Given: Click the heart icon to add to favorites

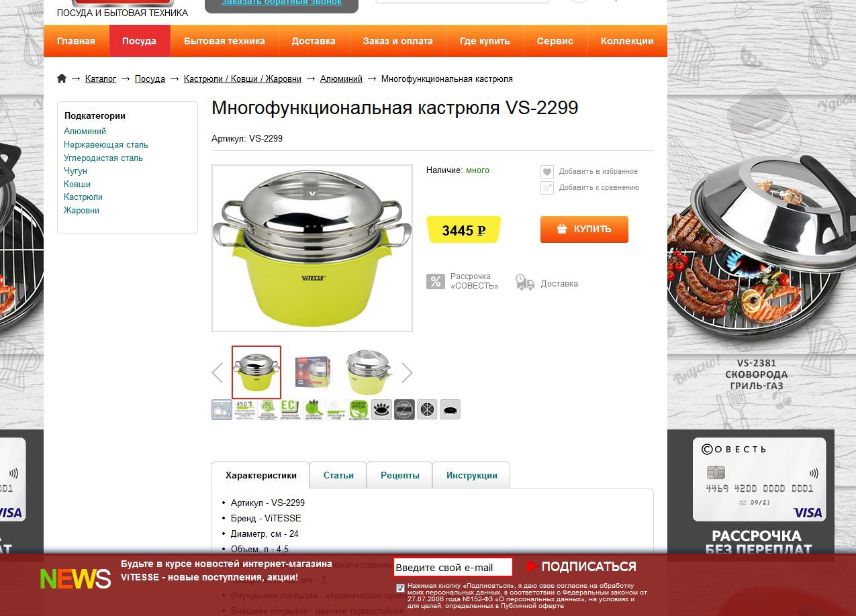Looking at the screenshot, I should click(547, 172).
